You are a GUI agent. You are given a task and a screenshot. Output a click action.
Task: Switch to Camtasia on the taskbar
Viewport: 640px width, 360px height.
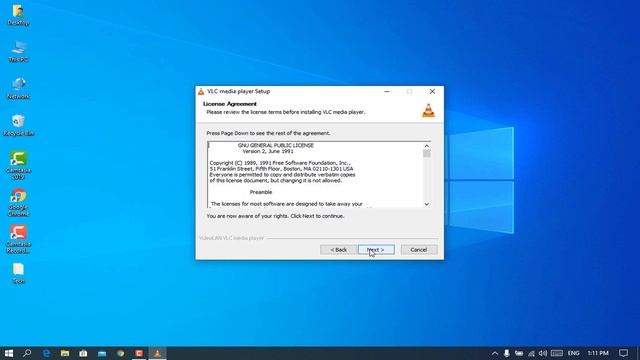(x=139, y=353)
